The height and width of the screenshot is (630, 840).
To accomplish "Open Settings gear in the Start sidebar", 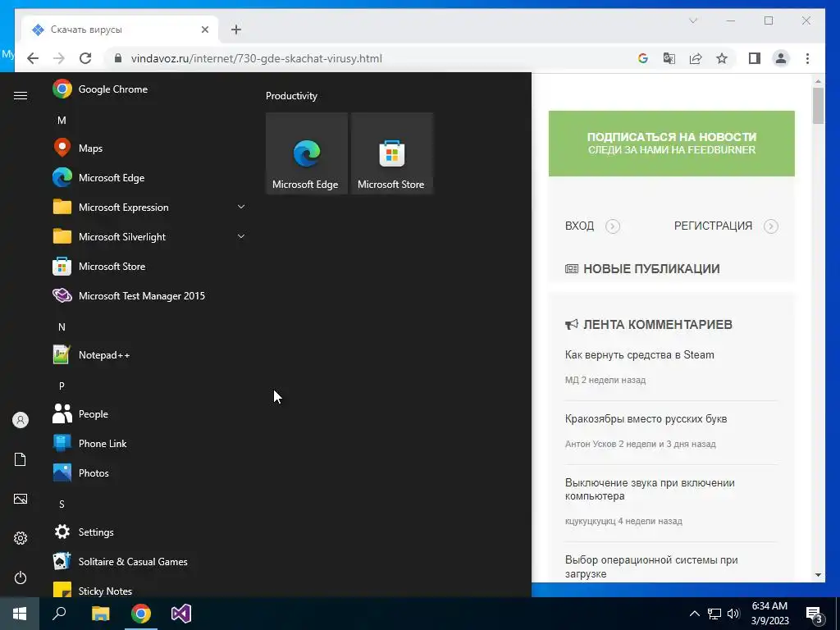I will 21,538.
